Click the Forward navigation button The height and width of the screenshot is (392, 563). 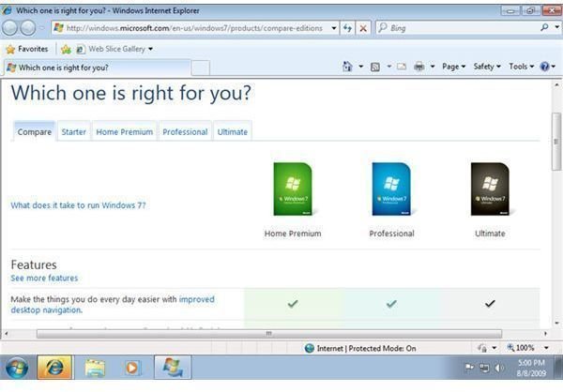click(x=28, y=28)
